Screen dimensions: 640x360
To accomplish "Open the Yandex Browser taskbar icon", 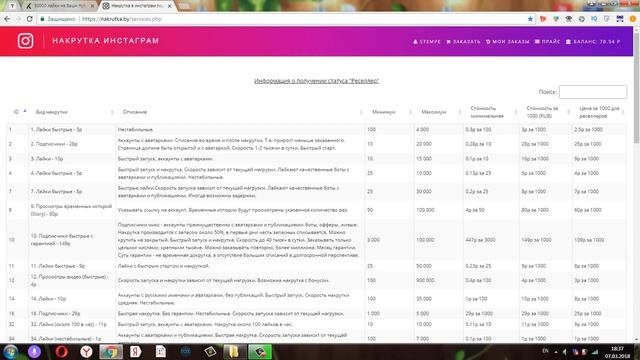I will 86,351.
